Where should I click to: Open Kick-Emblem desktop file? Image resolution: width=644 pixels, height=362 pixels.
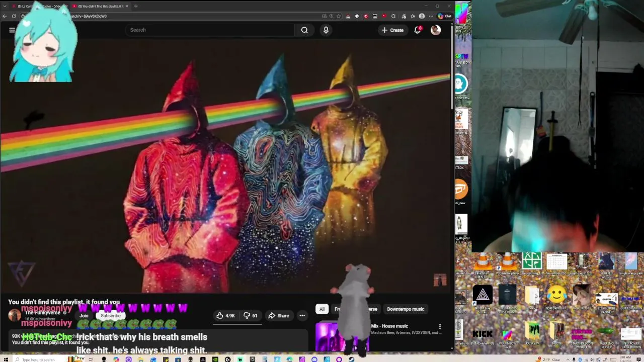[482, 336]
